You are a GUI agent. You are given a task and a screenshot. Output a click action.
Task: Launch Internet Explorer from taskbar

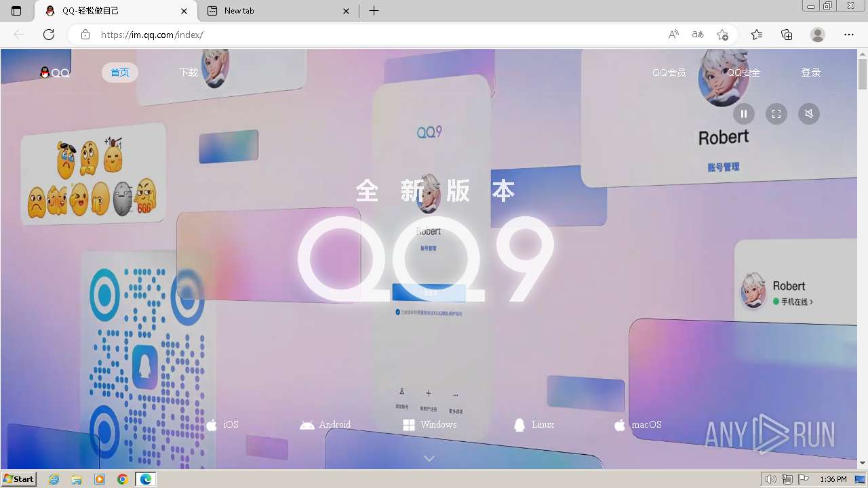54,479
